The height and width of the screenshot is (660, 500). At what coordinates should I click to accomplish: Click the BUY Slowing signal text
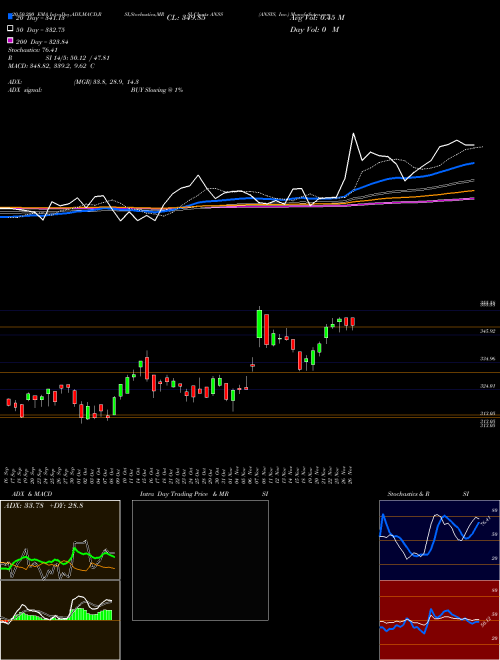coord(157,90)
